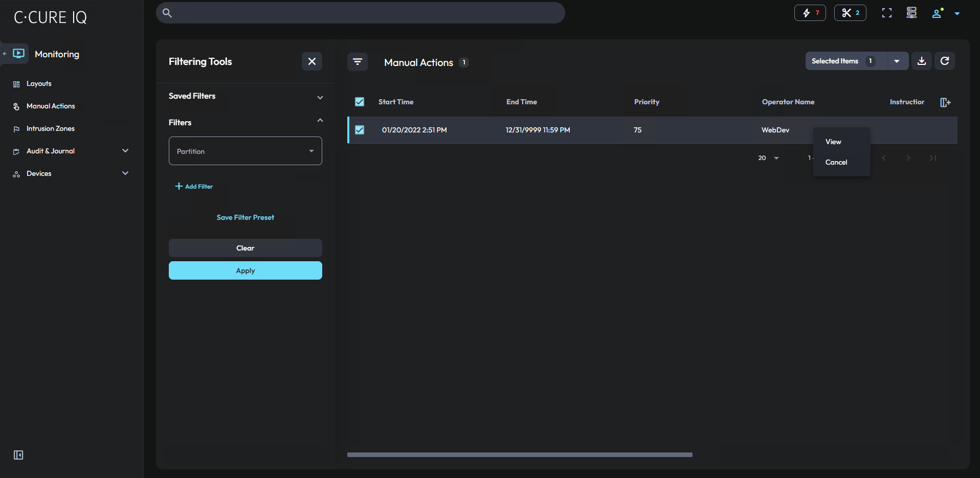Open the add column icon in table header

point(945,102)
